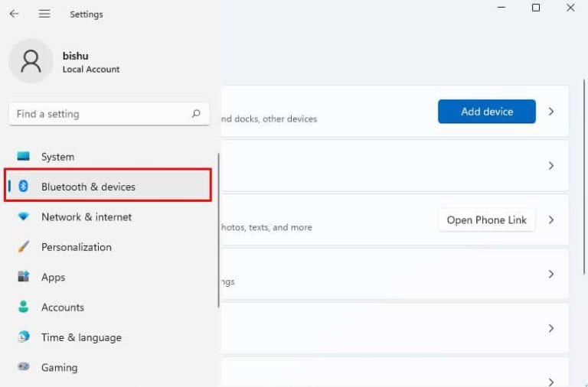Click the back arrow icon
The height and width of the screenshot is (387, 588).
(x=14, y=14)
